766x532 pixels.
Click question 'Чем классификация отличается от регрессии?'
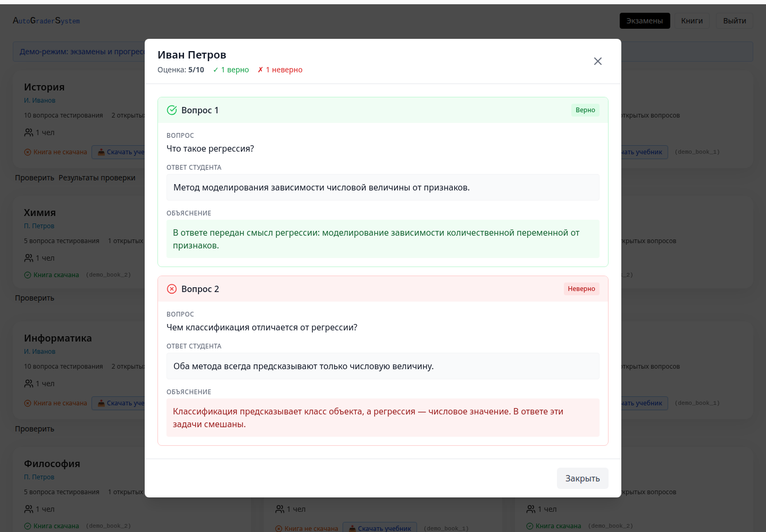tap(262, 327)
